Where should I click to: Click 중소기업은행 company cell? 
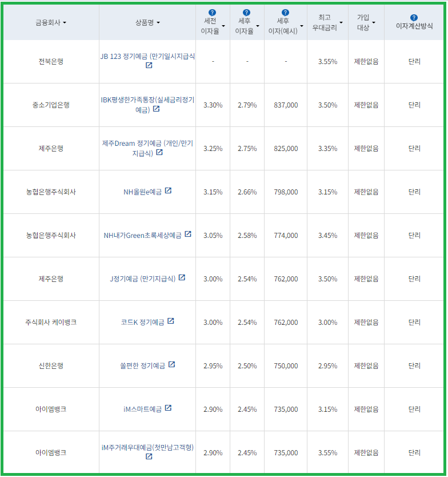[x=51, y=105]
